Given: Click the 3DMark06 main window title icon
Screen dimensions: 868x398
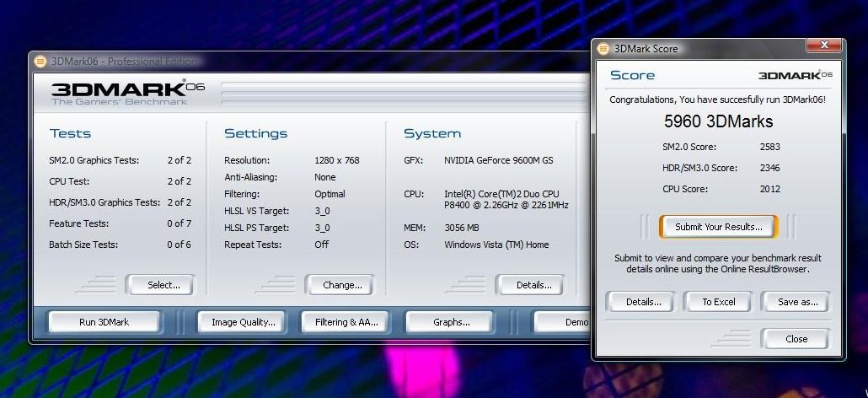Looking at the screenshot, I should coord(40,62).
